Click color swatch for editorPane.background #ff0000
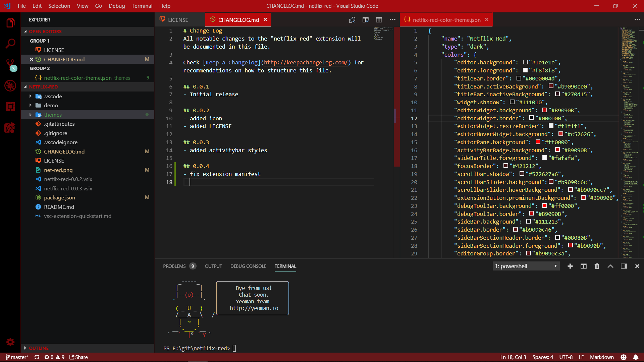This screenshot has width=644, height=362. tap(538, 142)
